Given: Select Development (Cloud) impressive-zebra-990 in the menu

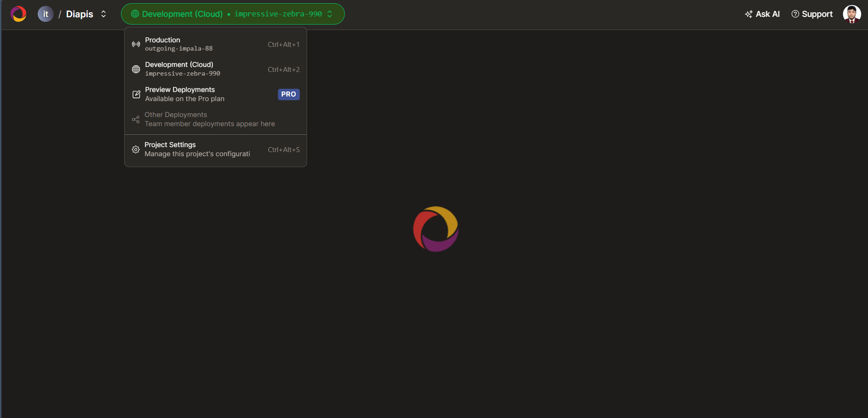Looking at the screenshot, I should (x=216, y=69).
